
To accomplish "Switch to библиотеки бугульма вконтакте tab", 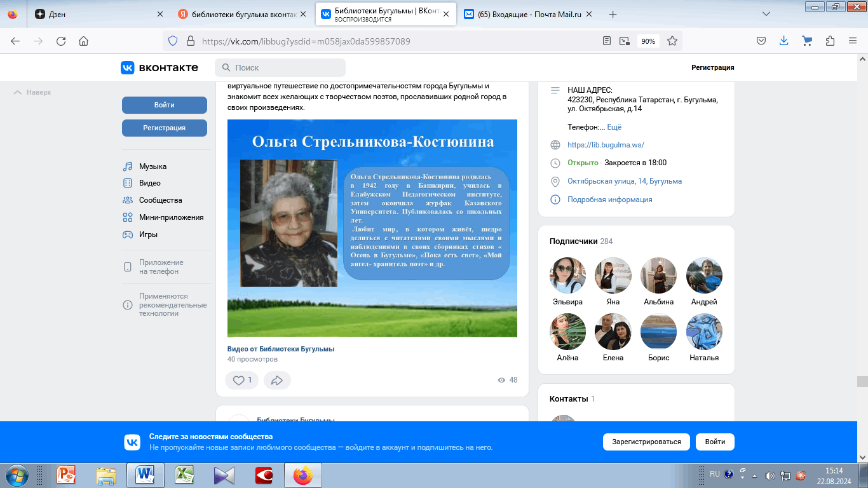I will tap(241, 14).
